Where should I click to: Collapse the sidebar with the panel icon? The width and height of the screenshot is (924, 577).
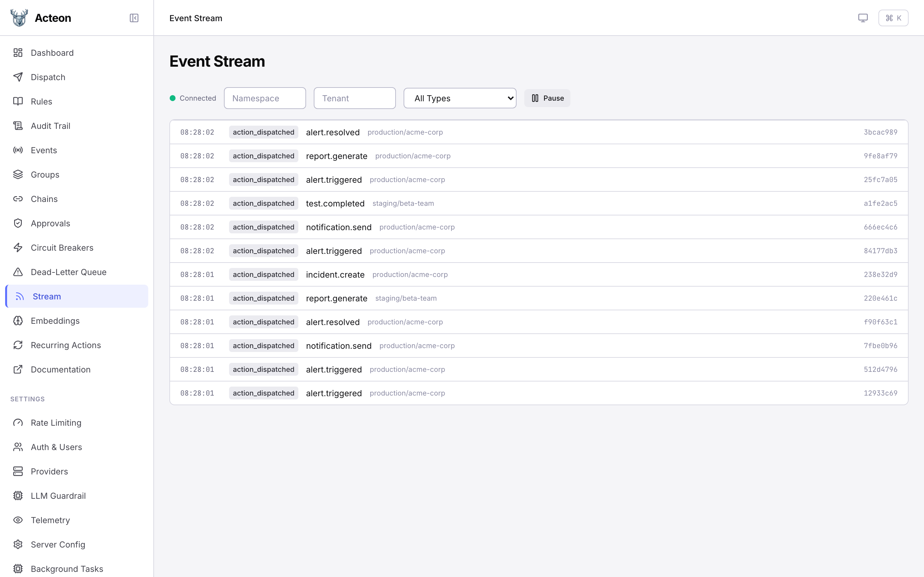click(x=134, y=18)
